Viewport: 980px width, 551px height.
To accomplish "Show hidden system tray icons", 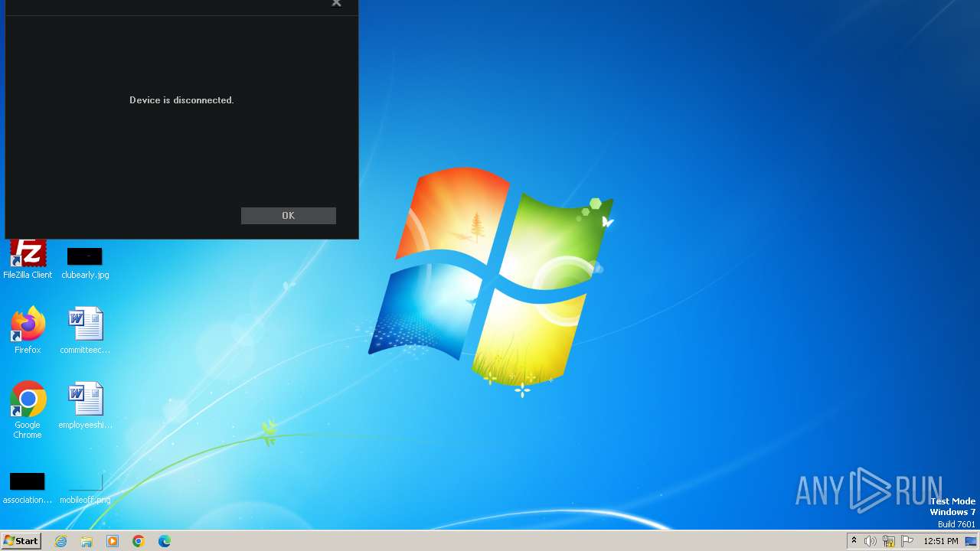I will tap(854, 541).
